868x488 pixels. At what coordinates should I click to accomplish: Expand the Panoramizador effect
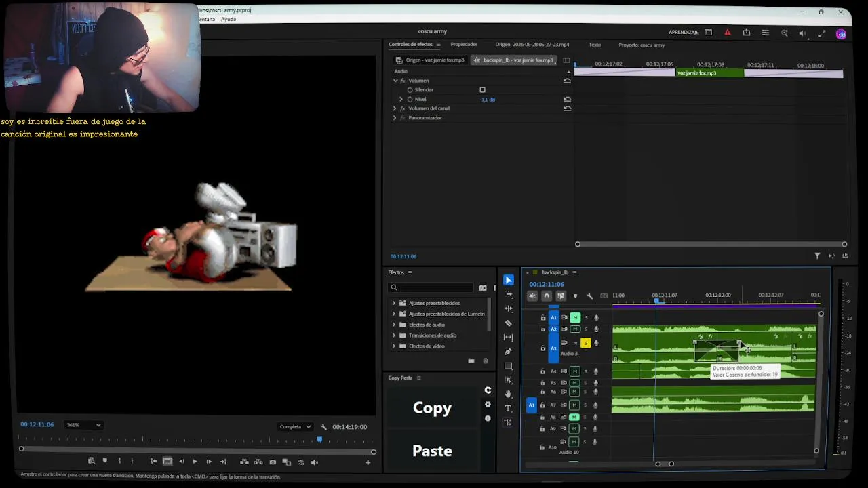(x=395, y=118)
